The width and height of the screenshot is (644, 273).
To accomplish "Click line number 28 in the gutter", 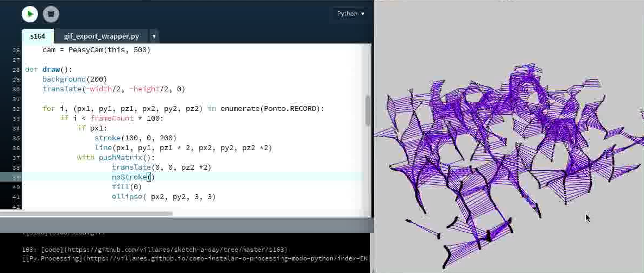I will [16, 70].
